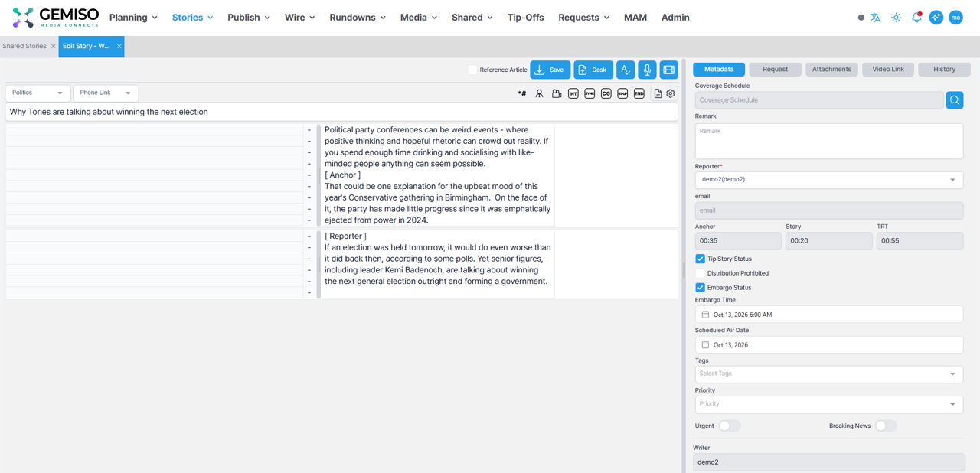Expand the Requests menu

(583, 18)
